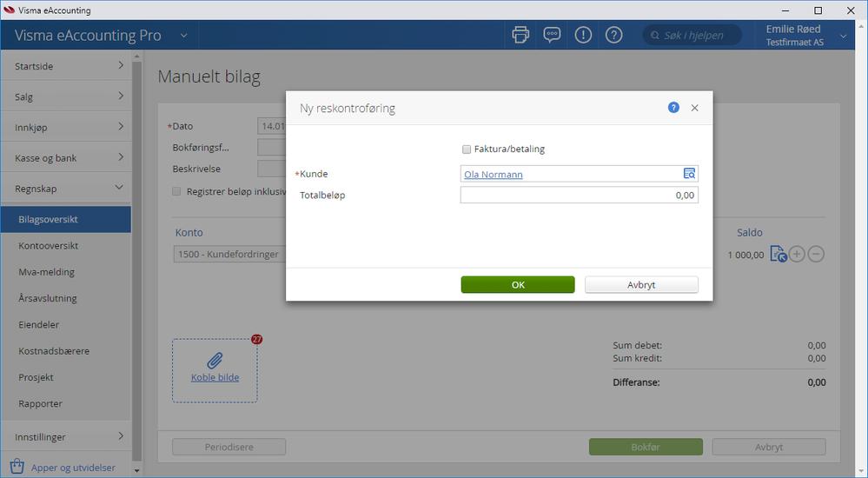The image size is (868, 478).
Task: Click the paperclip attach icon
Action: tap(215, 361)
